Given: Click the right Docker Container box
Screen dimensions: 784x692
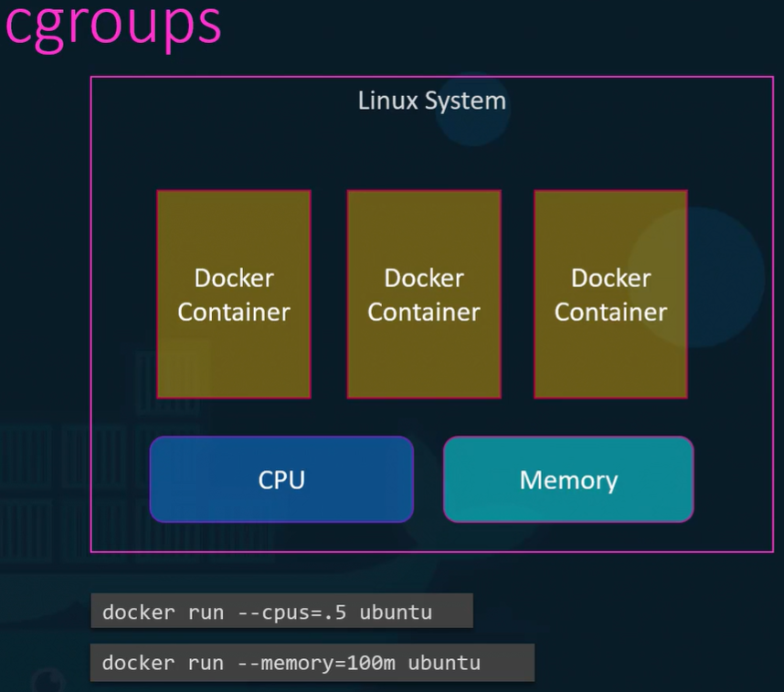Looking at the screenshot, I should pos(611,294).
